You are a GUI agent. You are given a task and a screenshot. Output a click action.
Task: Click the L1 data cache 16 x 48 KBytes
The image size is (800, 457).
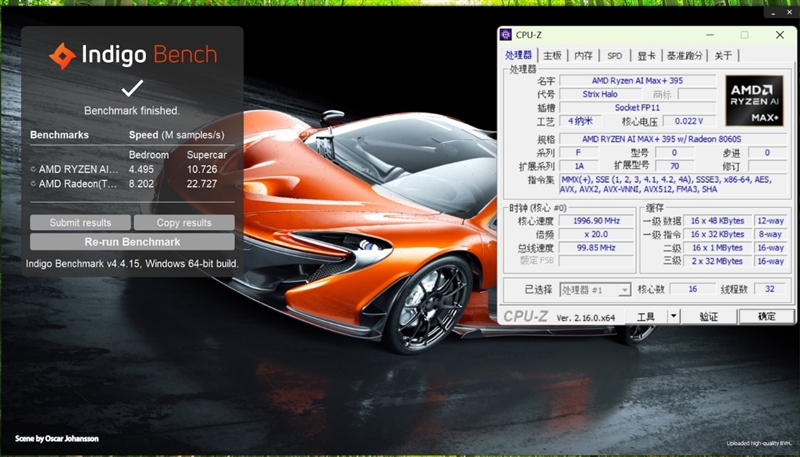click(x=717, y=221)
